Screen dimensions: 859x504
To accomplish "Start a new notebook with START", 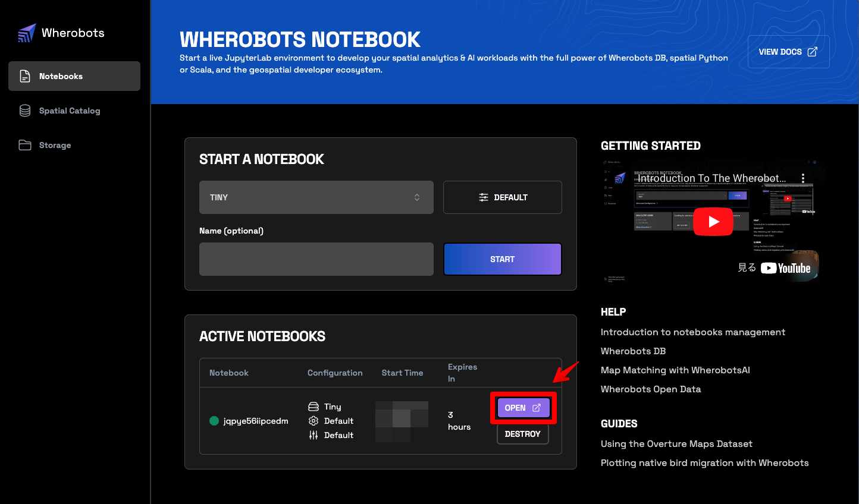I will click(x=503, y=259).
